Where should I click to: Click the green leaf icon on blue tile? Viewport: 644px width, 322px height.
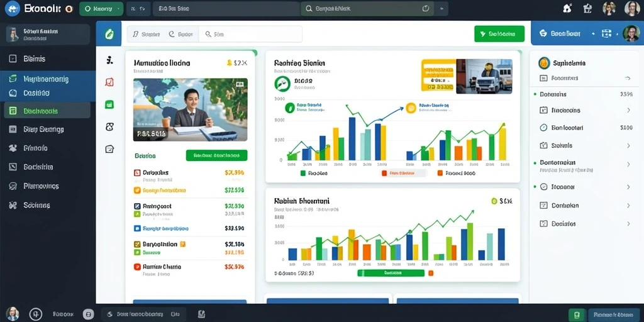[109, 34]
